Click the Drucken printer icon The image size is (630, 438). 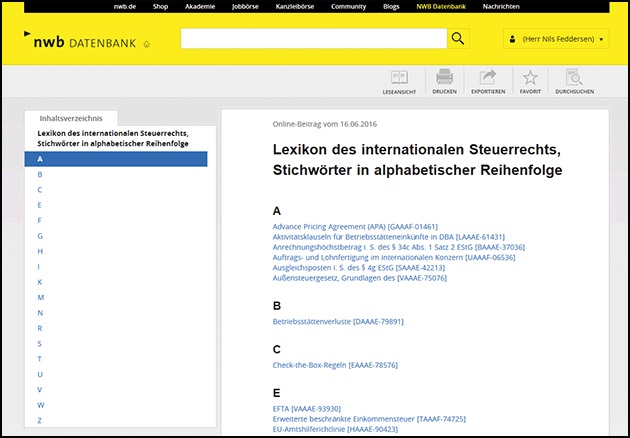coord(443,78)
